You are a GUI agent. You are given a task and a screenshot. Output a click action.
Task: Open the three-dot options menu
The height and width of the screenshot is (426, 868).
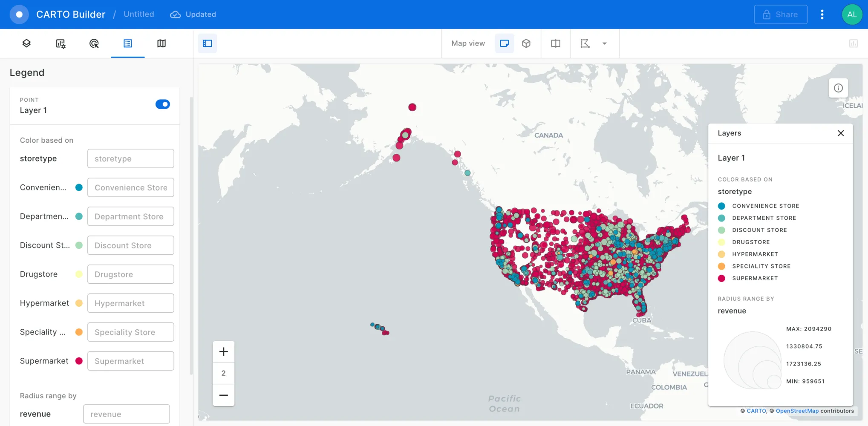(x=822, y=14)
